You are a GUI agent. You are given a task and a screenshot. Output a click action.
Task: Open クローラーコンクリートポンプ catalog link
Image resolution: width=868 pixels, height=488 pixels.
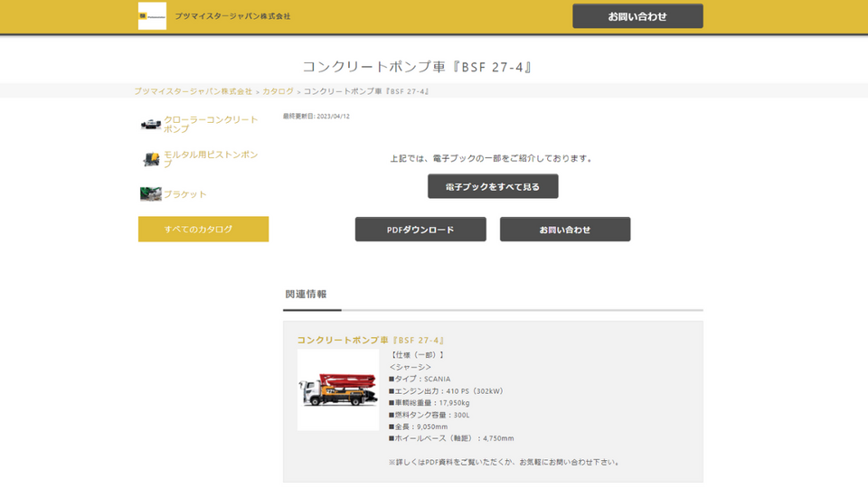211,124
